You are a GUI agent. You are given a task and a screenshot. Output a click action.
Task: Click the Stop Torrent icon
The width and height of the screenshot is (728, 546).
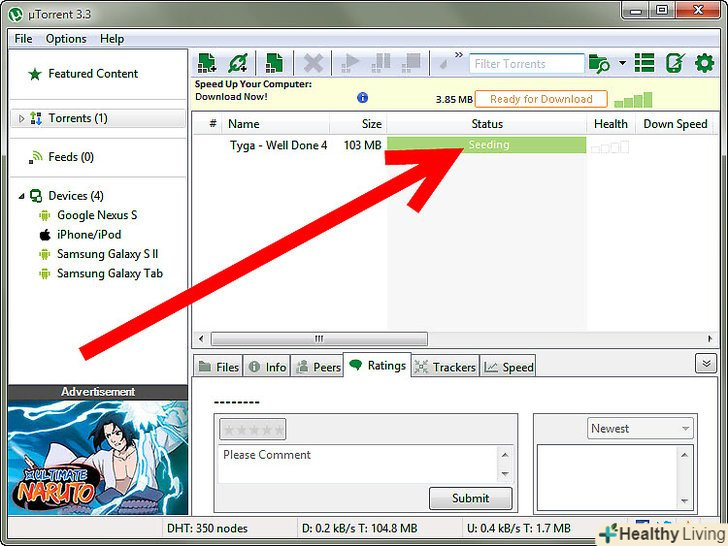(411, 63)
